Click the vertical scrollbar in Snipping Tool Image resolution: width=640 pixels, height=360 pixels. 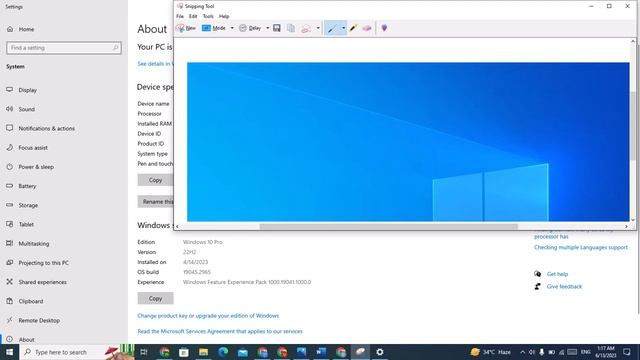[633, 126]
